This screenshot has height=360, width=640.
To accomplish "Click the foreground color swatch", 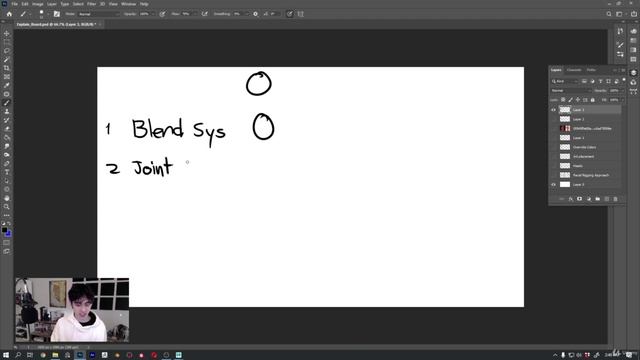I will coord(4,230).
